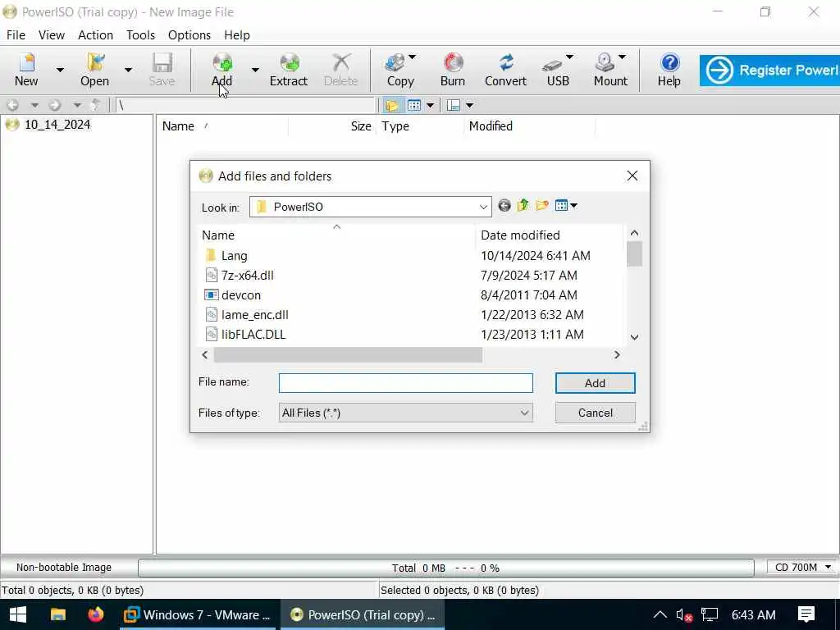This screenshot has width=840, height=630.
Task: Switch to Windows 7 - VMware taskbar item
Action: point(197,614)
